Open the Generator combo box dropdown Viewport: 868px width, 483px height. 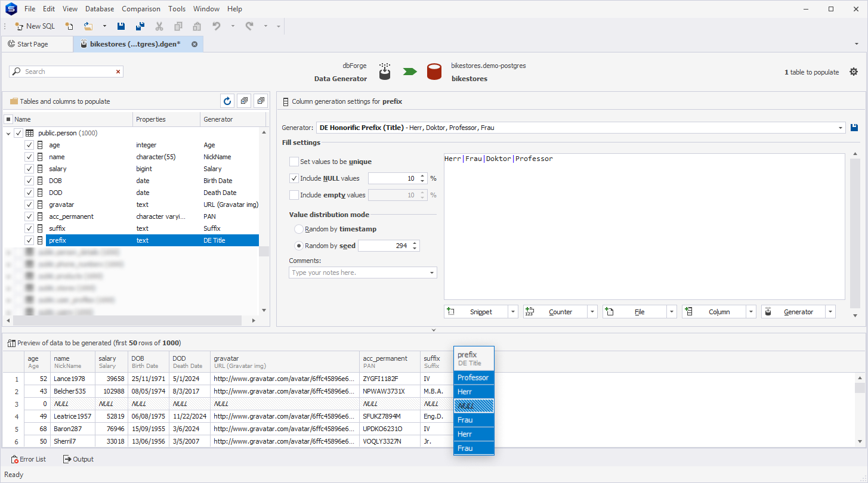pos(841,128)
